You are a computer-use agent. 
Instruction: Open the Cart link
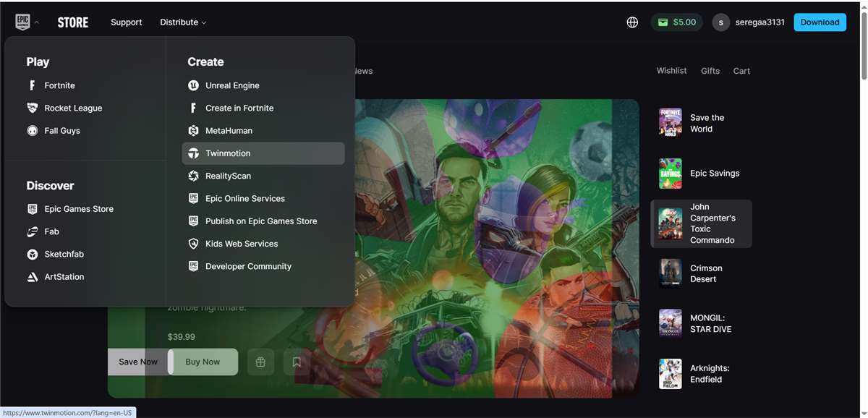point(741,71)
